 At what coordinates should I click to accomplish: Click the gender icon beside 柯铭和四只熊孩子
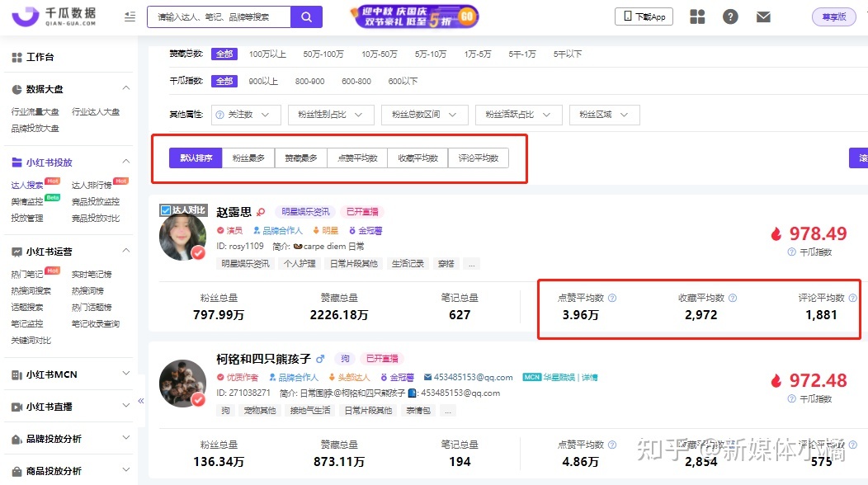tap(320, 358)
